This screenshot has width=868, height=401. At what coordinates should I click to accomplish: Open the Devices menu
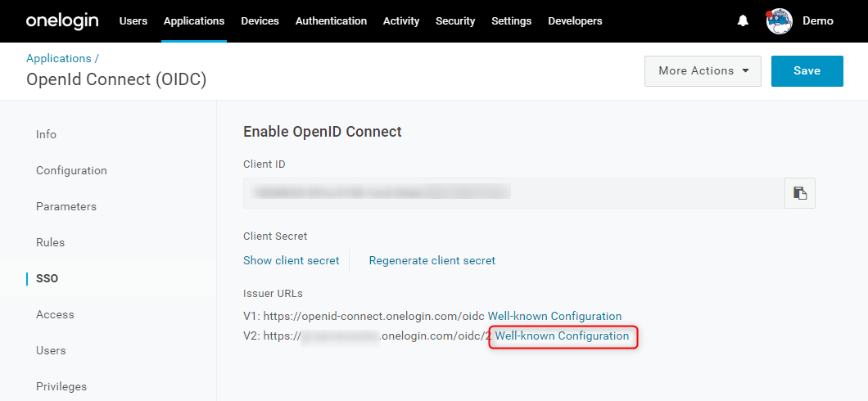pyautogui.click(x=260, y=21)
